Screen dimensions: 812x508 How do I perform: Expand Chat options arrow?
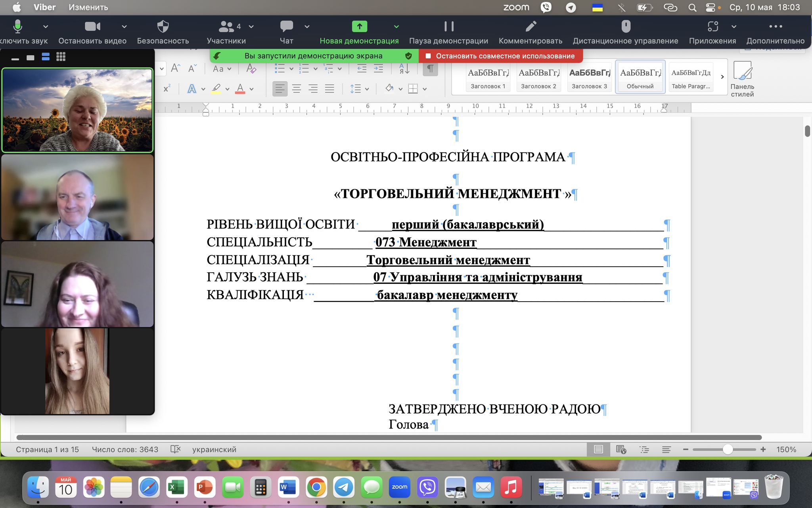pyautogui.click(x=307, y=27)
